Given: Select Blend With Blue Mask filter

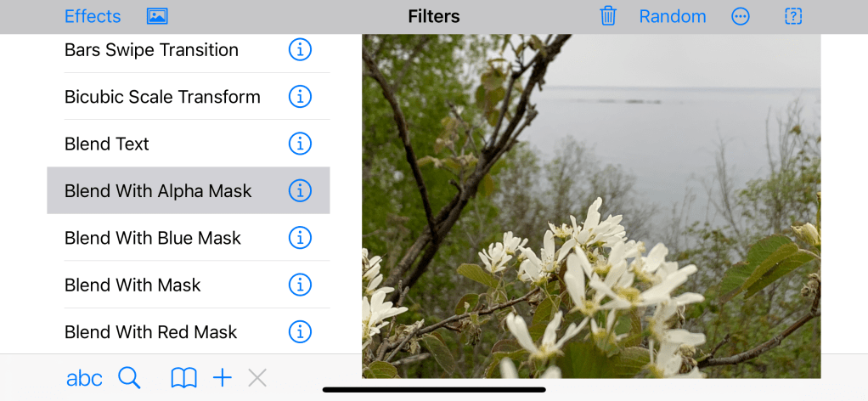Looking at the screenshot, I should click(189, 238).
